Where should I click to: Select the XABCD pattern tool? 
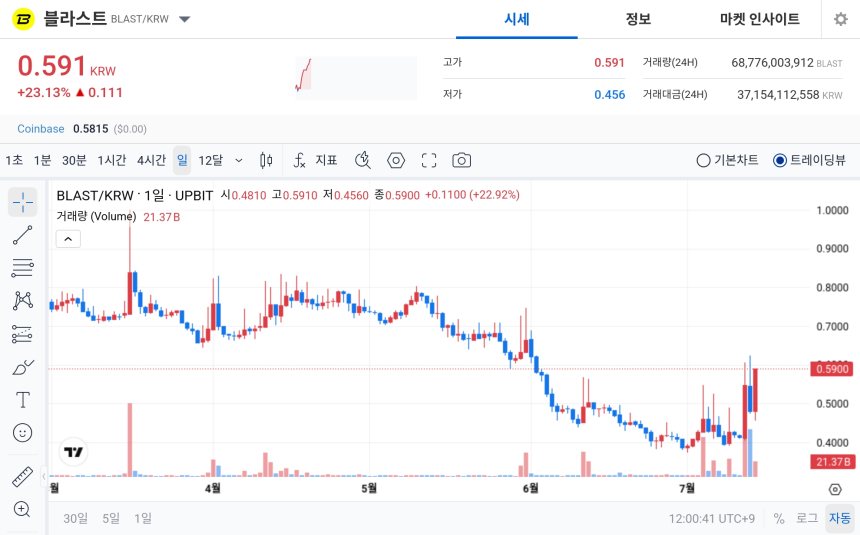(x=22, y=301)
